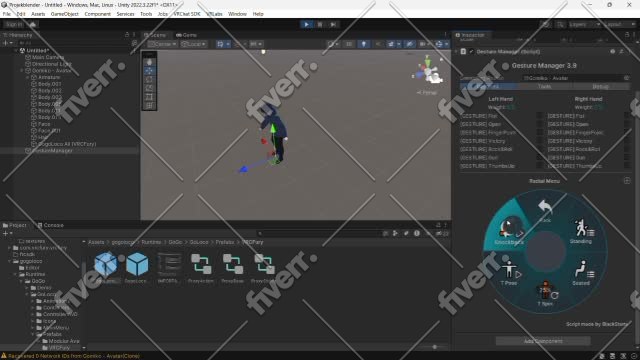Click the Pause button in top toolbar
Screen dimensions: 640x360
click(x=320, y=24)
